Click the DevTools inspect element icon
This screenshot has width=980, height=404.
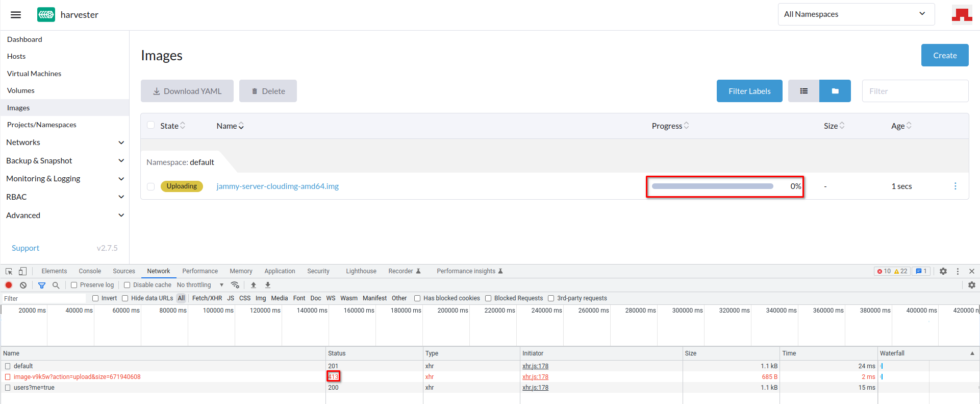coord(9,271)
